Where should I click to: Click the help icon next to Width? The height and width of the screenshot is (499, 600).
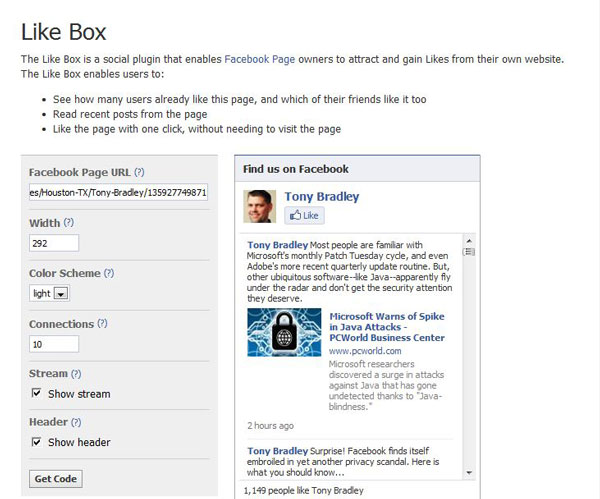click(68, 222)
